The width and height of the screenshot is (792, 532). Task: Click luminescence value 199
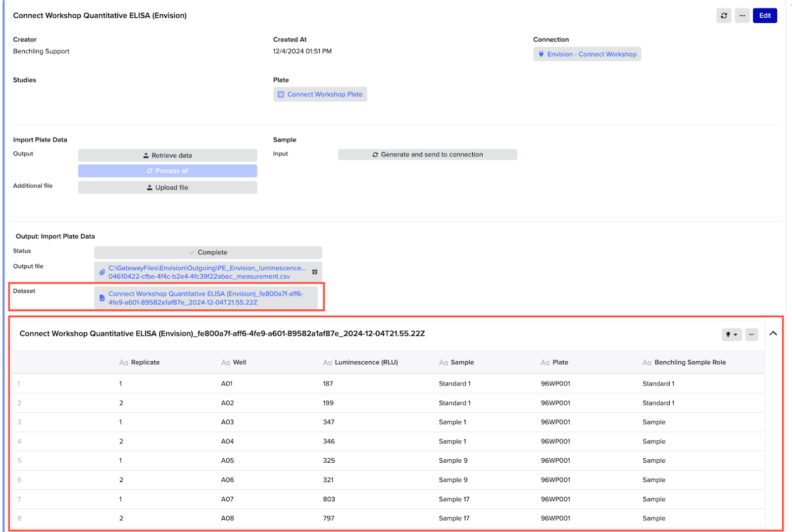[x=328, y=403]
